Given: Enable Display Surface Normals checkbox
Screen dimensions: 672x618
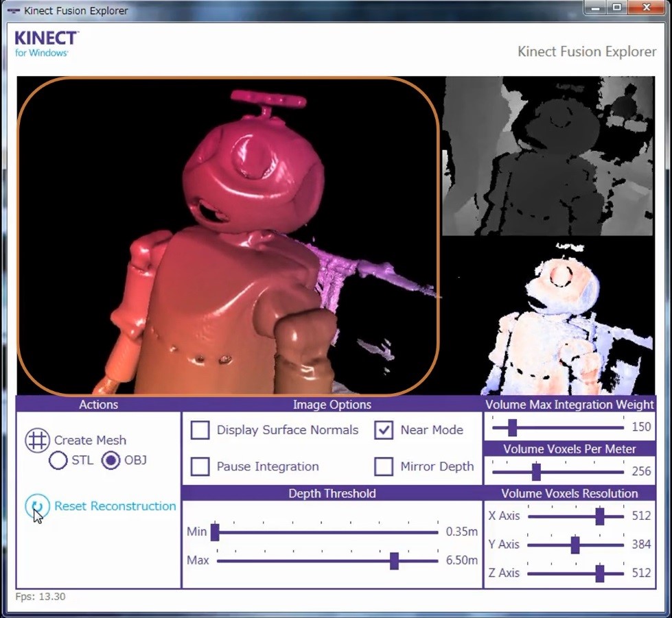Looking at the screenshot, I should pyautogui.click(x=200, y=430).
